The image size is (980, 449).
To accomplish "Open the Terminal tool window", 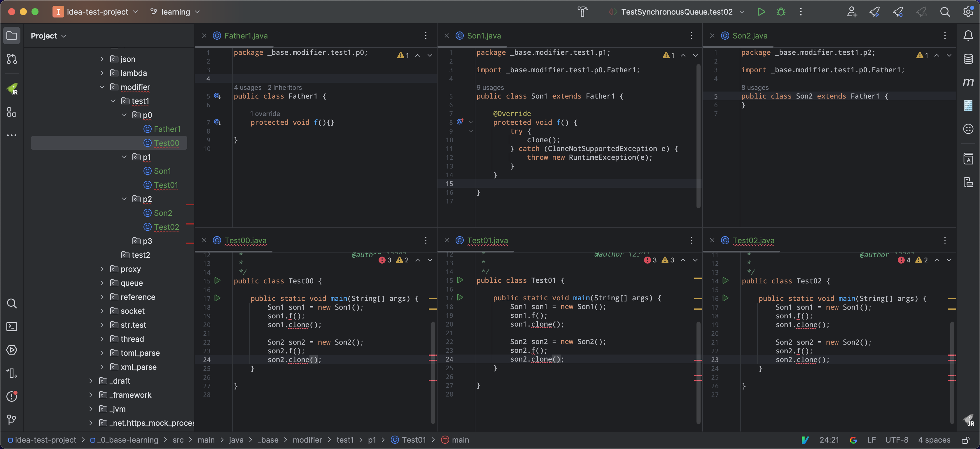I will coord(12,327).
